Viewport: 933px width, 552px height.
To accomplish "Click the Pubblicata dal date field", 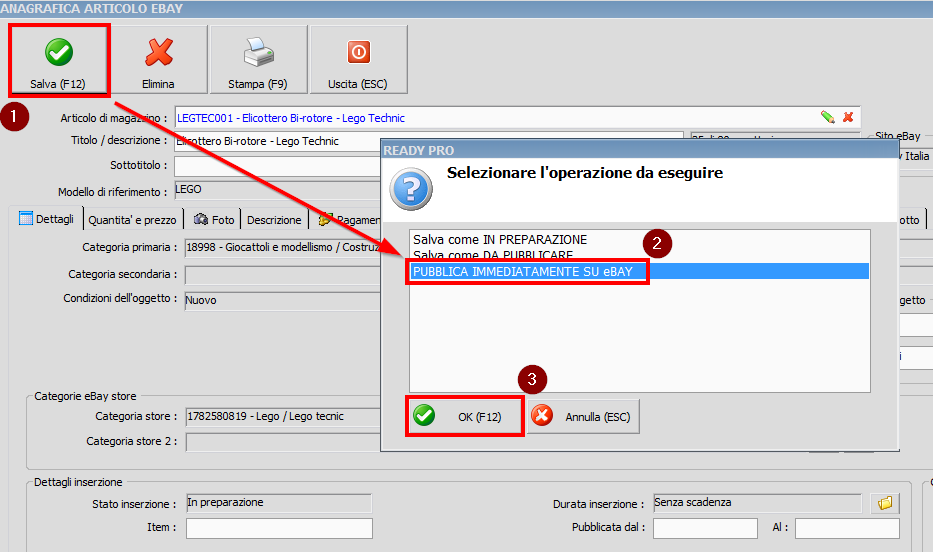I will coord(705,528).
